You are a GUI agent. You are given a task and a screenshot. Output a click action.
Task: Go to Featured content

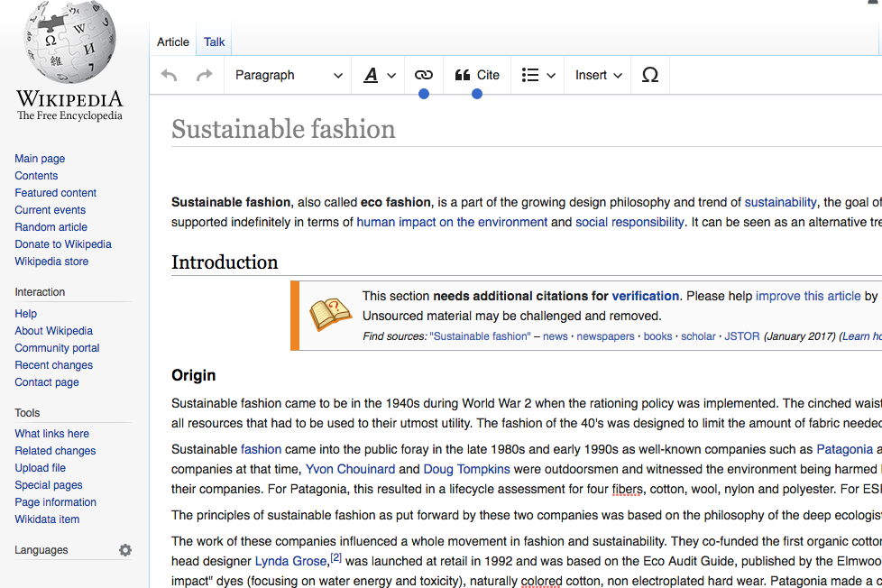55,192
